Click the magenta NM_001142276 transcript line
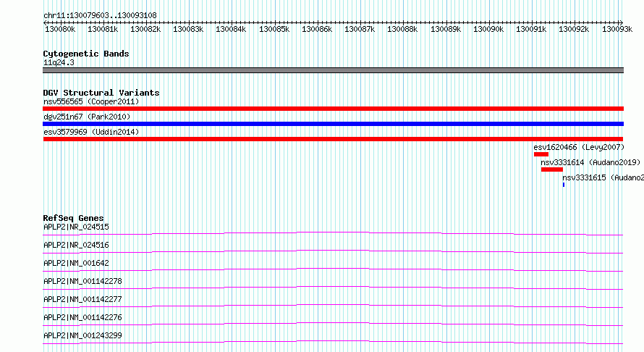The image size is (644, 352). tap(333, 324)
